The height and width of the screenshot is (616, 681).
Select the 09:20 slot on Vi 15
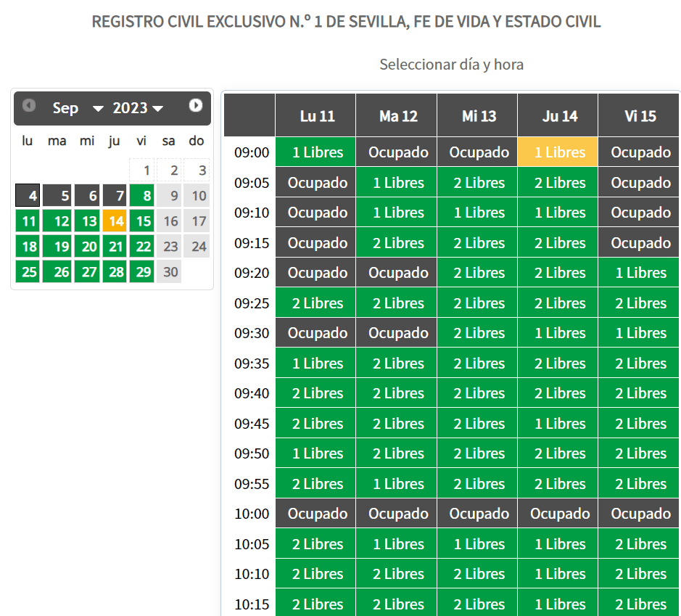click(639, 273)
